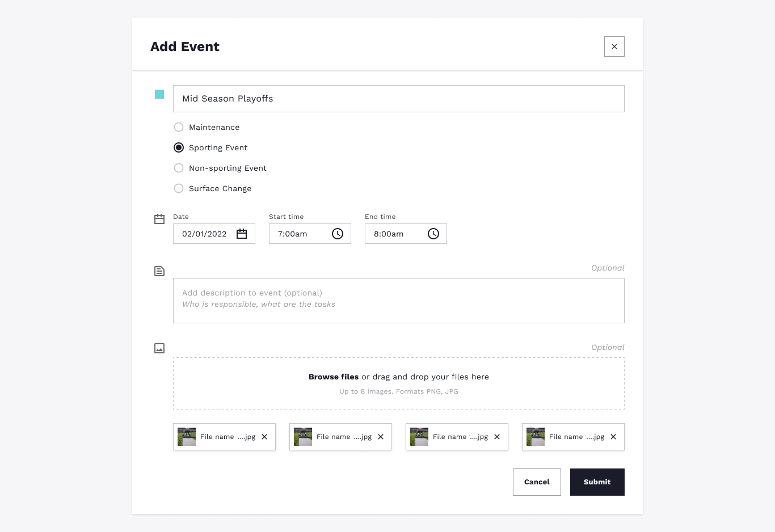Remove the third uploaded jpg file

tap(497, 437)
